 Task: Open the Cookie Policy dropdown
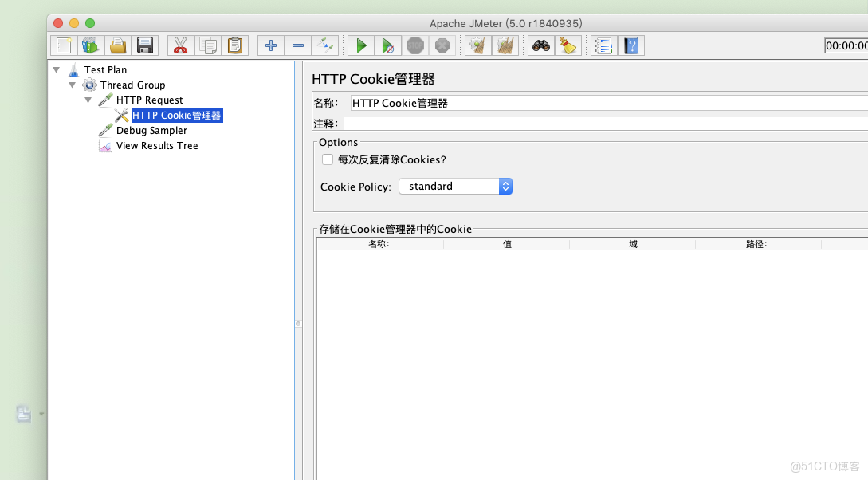505,186
